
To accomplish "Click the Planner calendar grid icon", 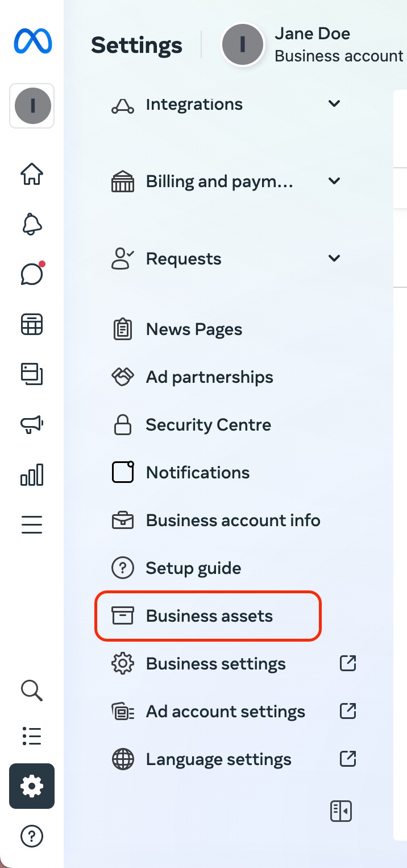I will click(x=31, y=324).
